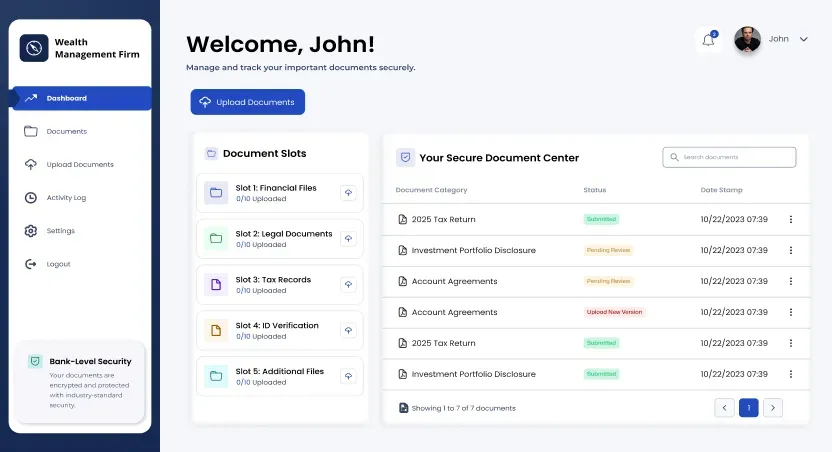Click the Document Slots header icon
832x452 pixels.
[x=211, y=153]
